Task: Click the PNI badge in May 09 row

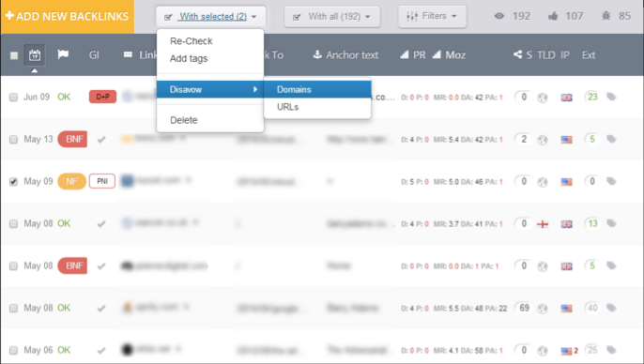Action: [102, 181]
